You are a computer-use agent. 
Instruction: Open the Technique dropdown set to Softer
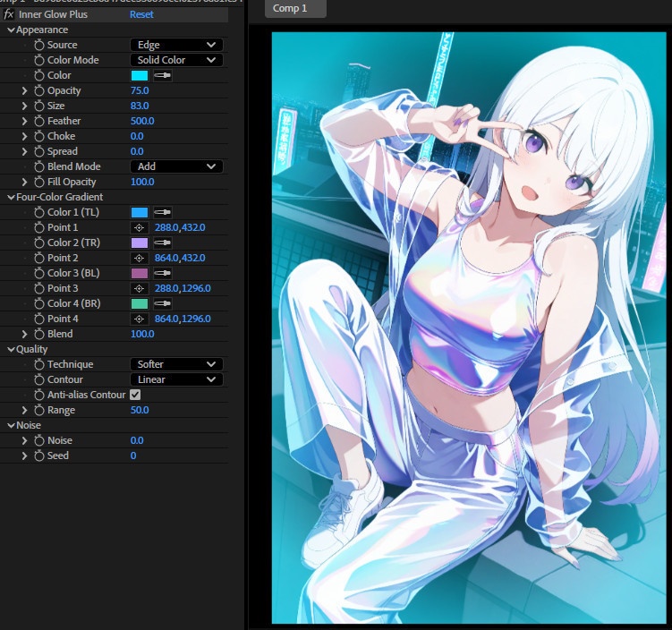(x=176, y=364)
